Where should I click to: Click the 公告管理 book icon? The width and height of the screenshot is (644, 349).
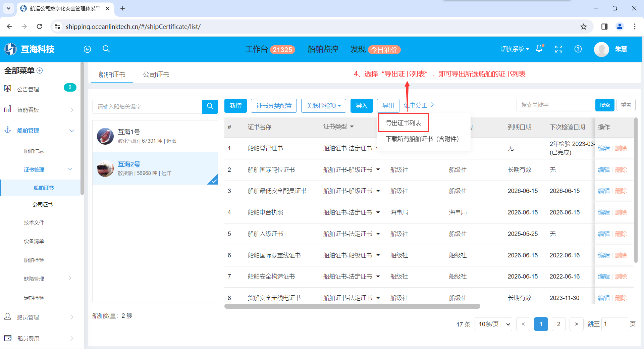click(x=8, y=89)
